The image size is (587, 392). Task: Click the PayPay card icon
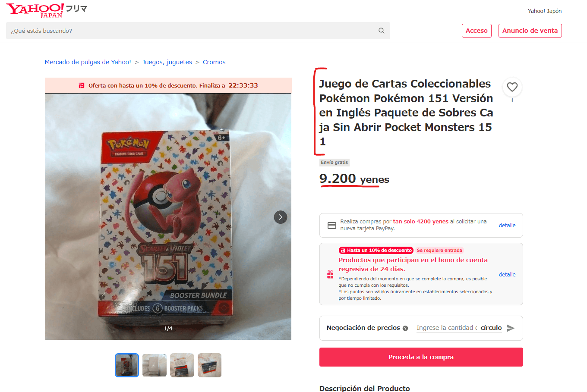coord(332,225)
